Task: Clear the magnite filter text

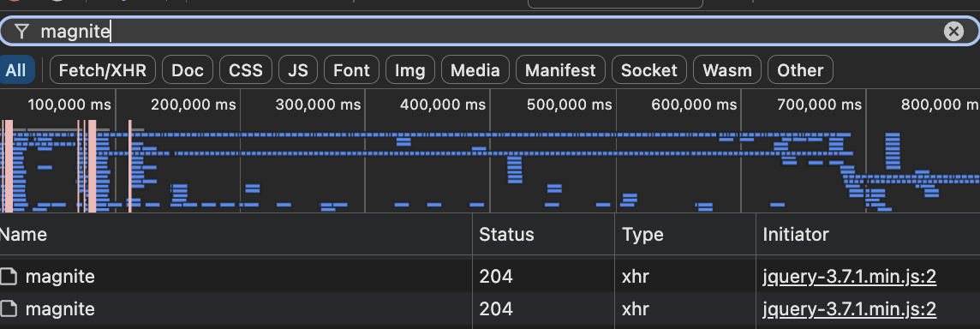Action: [953, 32]
